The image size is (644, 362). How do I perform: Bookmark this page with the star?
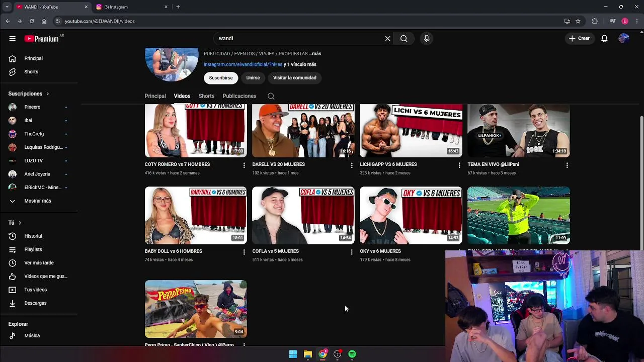tap(578, 21)
